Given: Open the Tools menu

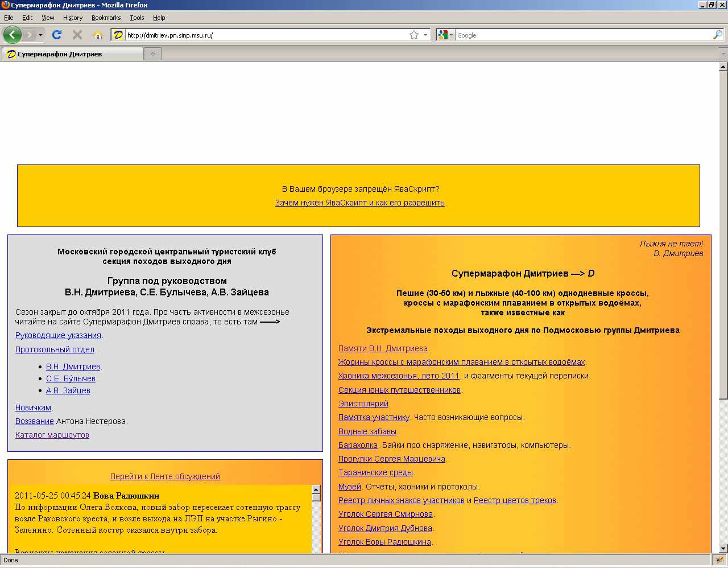Looking at the screenshot, I should pyautogui.click(x=136, y=18).
